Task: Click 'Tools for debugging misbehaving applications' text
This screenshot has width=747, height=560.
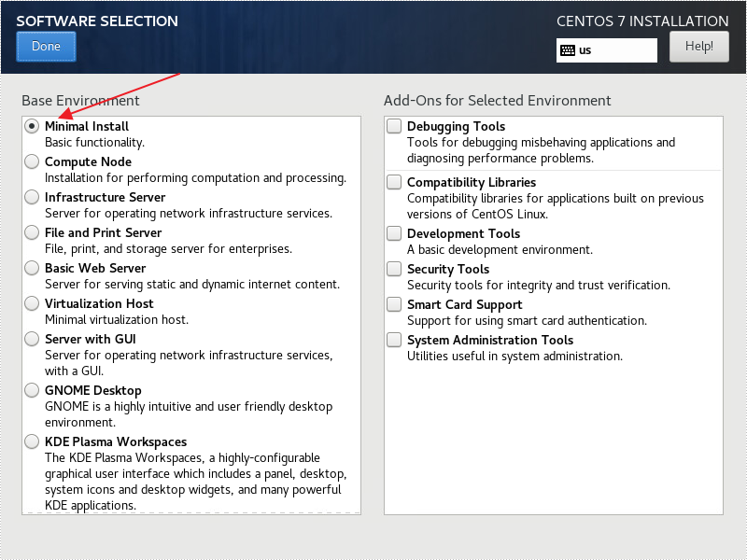Action: pyautogui.click(x=541, y=150)
